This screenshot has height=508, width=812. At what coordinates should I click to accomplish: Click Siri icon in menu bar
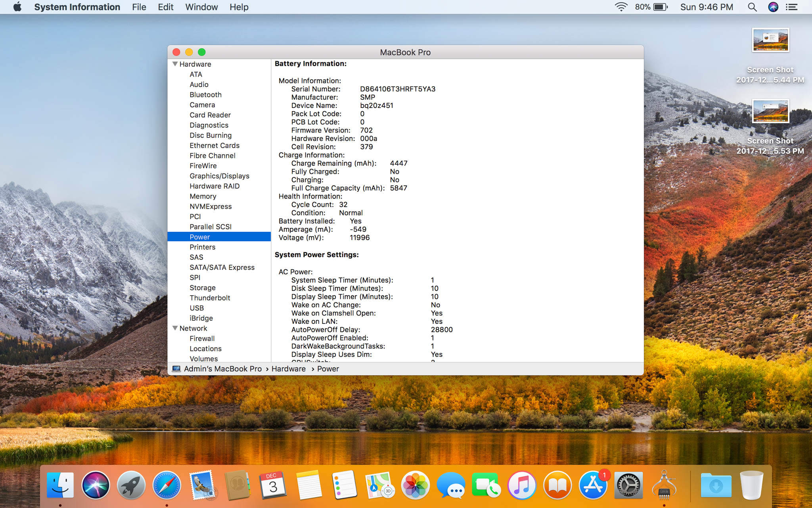(773, 7)
